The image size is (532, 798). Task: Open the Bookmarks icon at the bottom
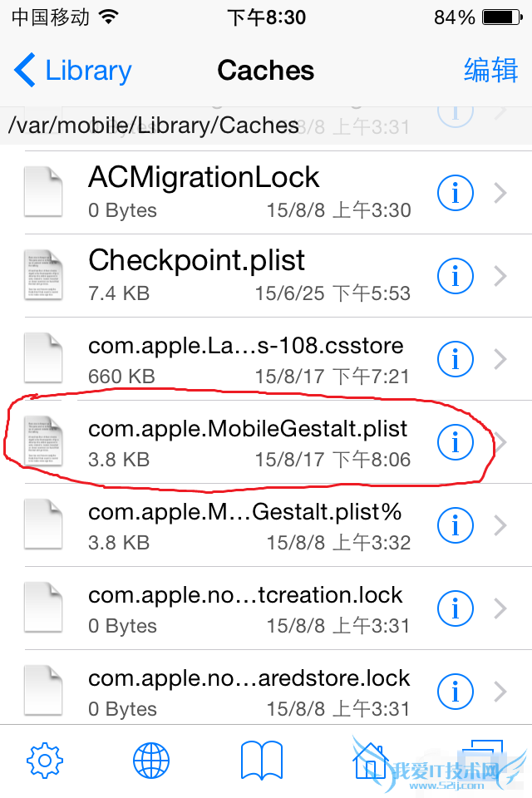tap(261, 760)
